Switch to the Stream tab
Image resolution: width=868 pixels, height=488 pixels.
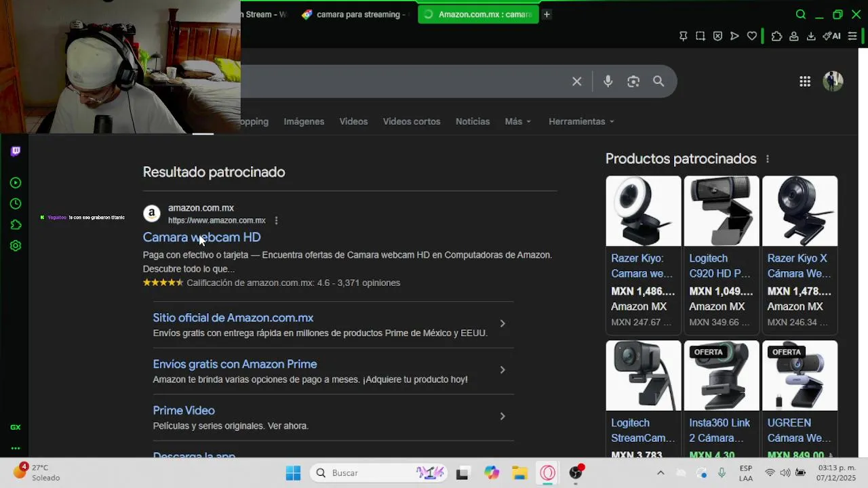pyautogui.click(x=266, y=14)
